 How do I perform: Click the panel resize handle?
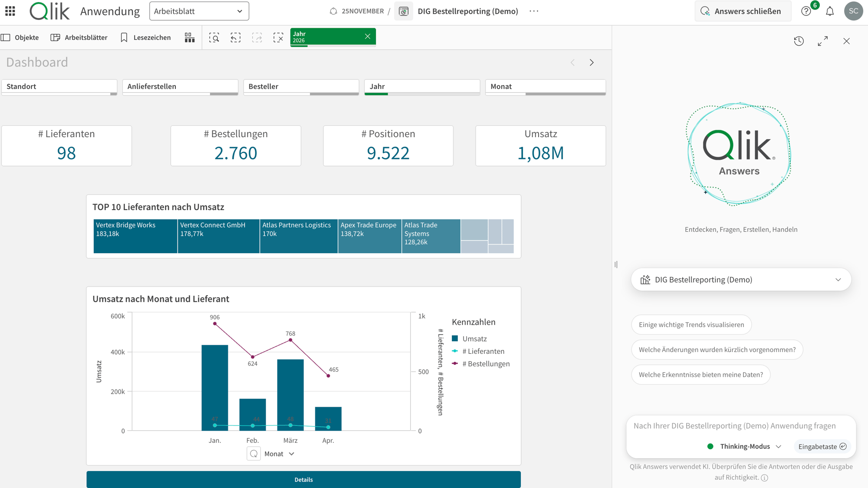[616, 264]
